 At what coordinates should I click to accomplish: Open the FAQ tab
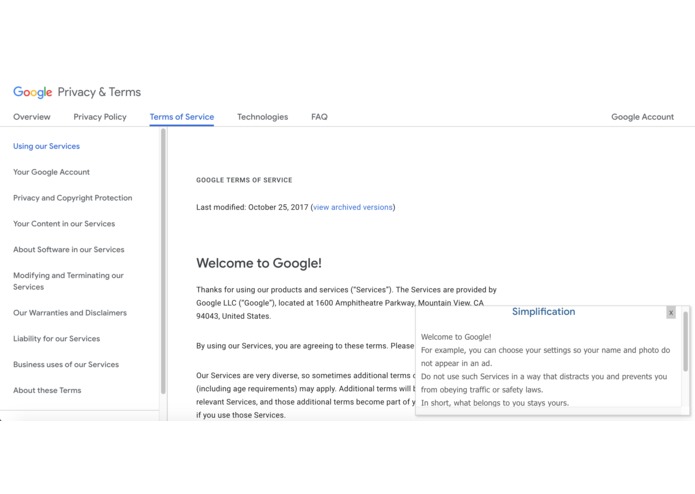319,117
